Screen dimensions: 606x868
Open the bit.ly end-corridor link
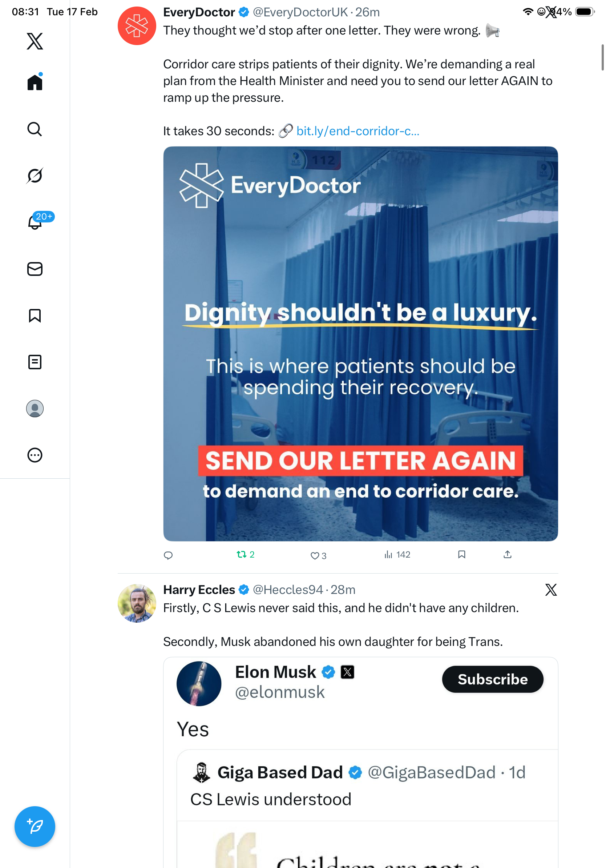coord(357,131)
